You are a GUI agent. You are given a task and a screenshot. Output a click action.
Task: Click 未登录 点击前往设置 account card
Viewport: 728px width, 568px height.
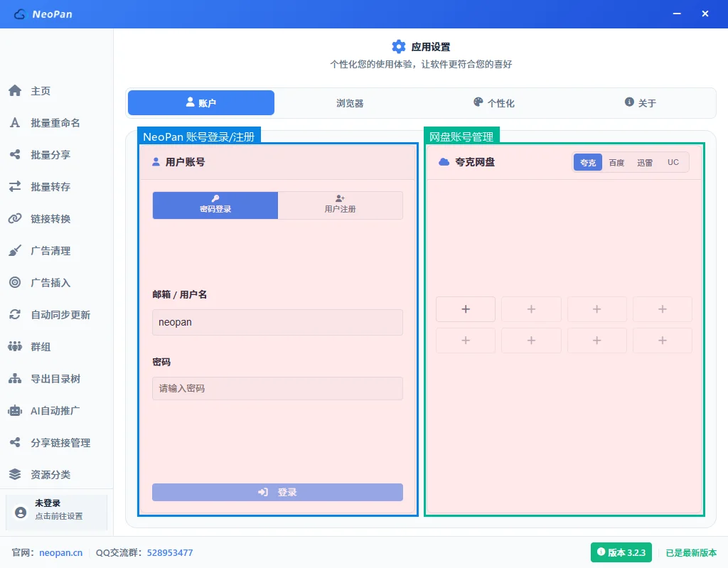tap(57, 513)
